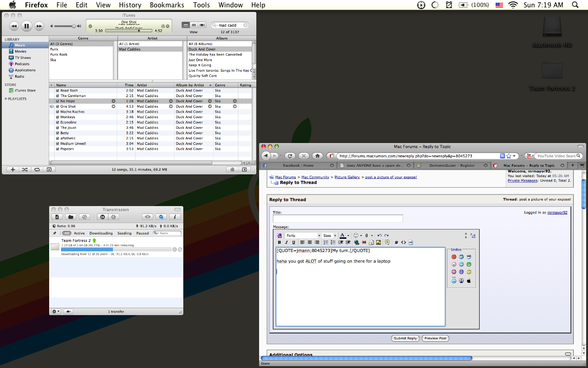Open Sizes dropdown in reply editor
Viewport: 588px width, 368px height.
[329, 236]
